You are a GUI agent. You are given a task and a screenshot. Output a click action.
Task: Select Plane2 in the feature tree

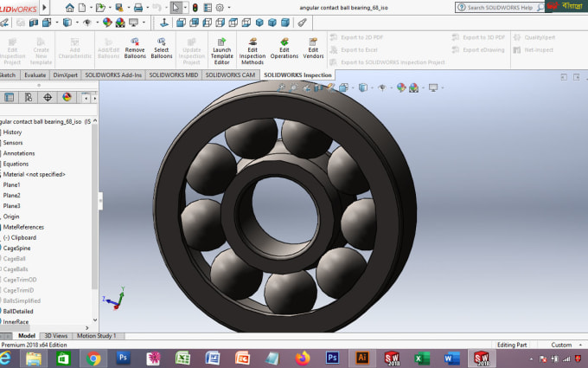(11, 196)
